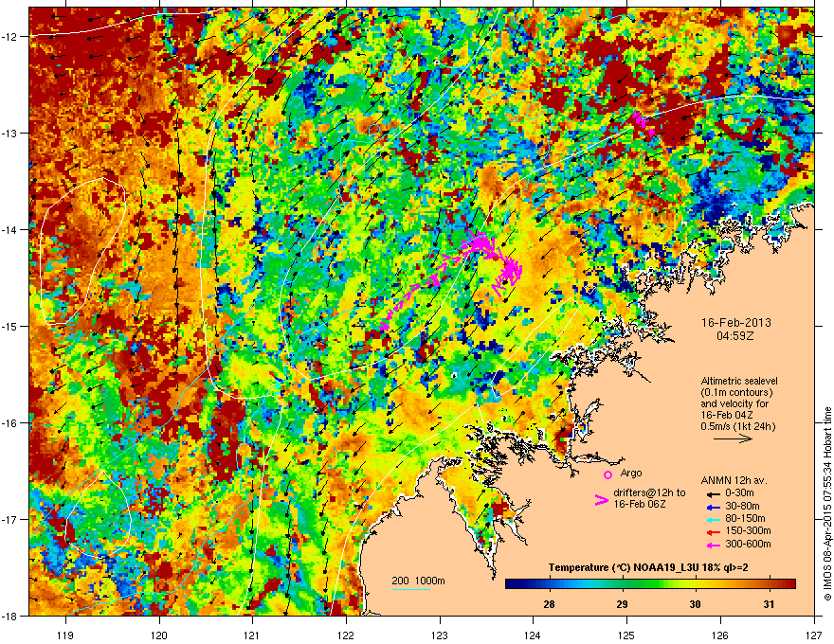Image resolution: width=834 pixels, height=644 pixels.
Task: Click the '150-300m' depth label
Action: pos(748,530)
